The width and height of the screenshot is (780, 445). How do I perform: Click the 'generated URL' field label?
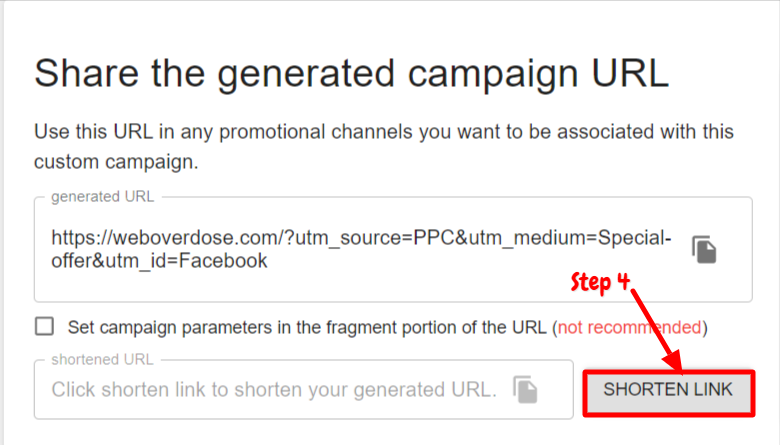102,196
